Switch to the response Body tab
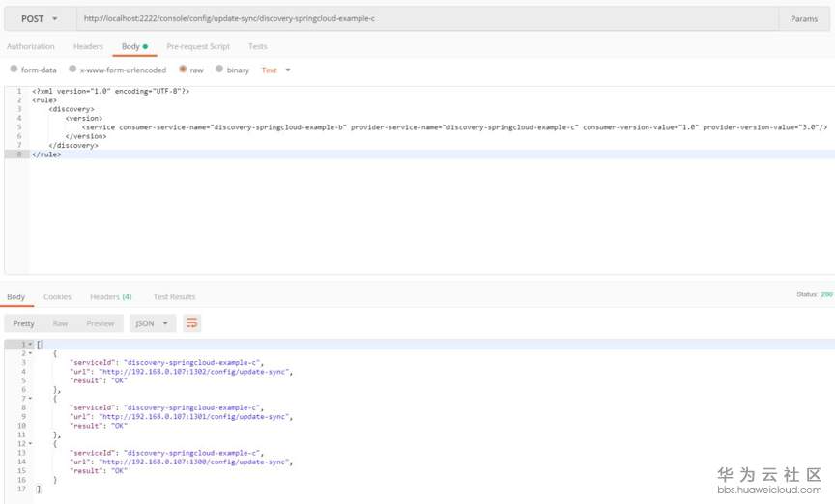Viewport: 835px width, 504px height. (x=16, y=296)
